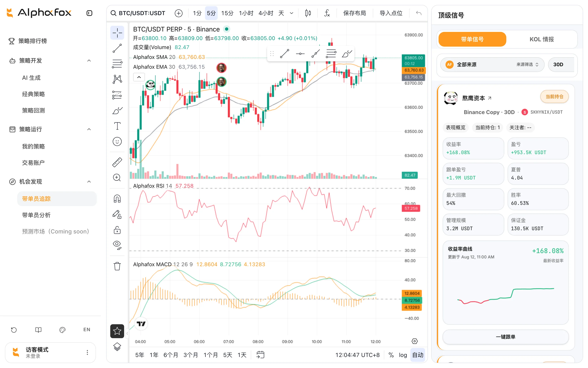Open the emoji icons tool

coord(117,141)
